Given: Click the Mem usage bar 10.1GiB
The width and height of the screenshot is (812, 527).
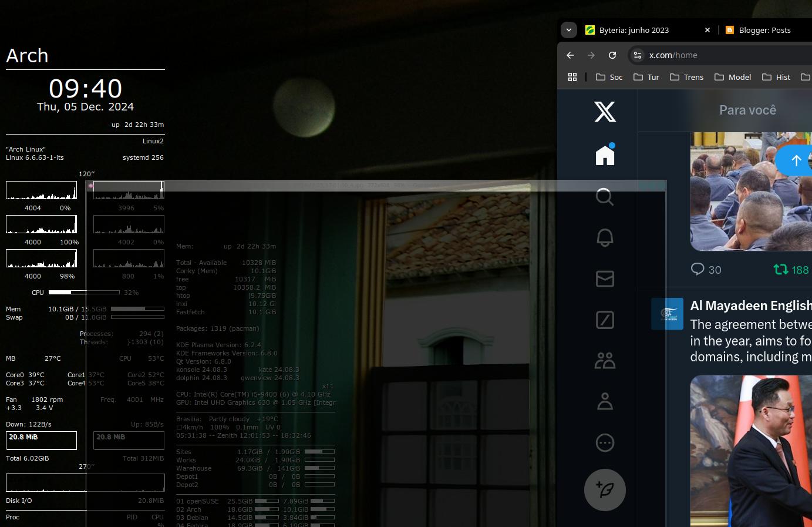Looking at the screenshot, I should pyautogui.click(x=137, y=308).
